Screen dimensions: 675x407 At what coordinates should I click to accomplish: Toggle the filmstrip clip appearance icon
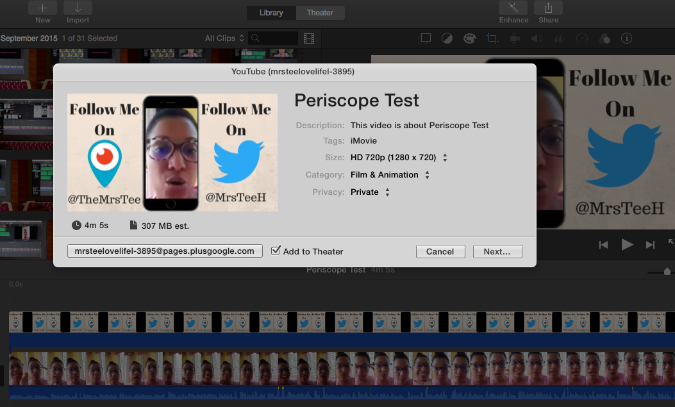[309, 38]
